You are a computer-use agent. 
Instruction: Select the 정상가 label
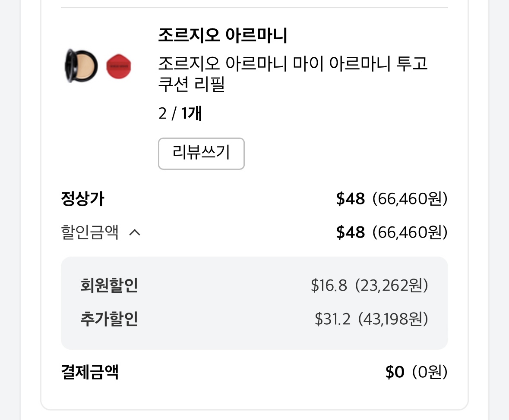82,198
